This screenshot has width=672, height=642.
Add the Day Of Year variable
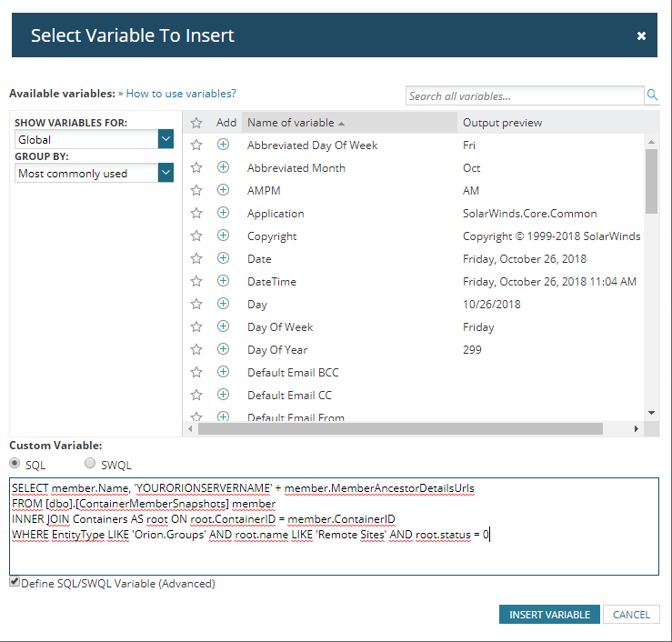coord(223,349)
